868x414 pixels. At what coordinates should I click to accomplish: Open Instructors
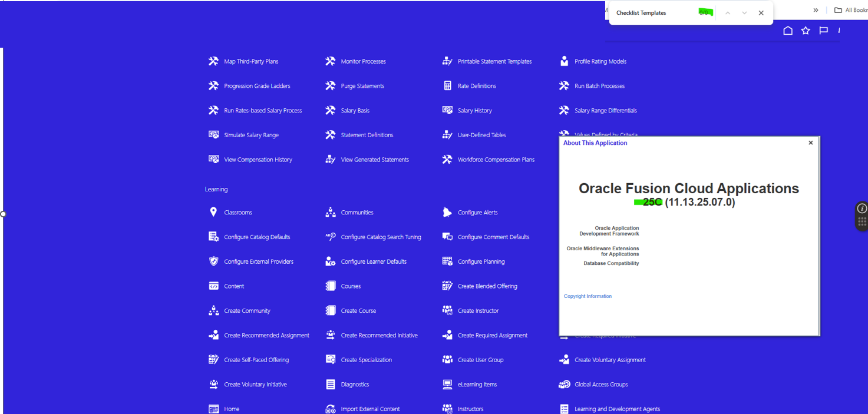(471, 409)
